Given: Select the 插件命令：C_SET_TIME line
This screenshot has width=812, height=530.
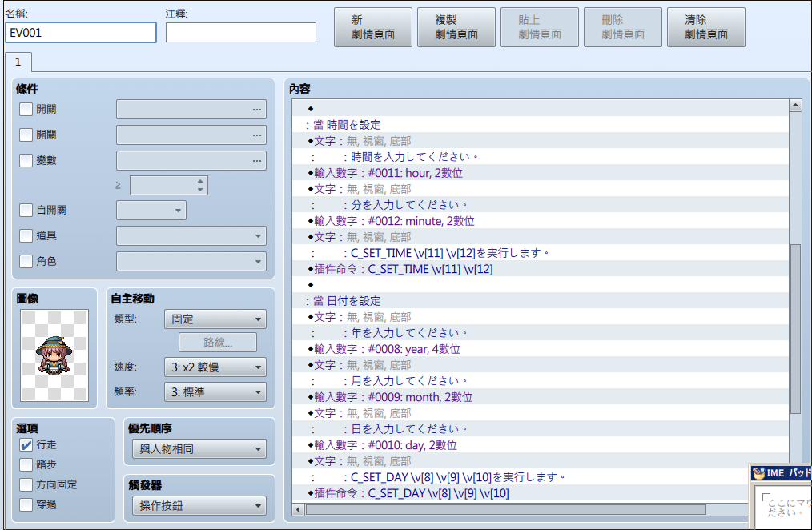Looking at the screenshot, I should [x=541, y=269].
